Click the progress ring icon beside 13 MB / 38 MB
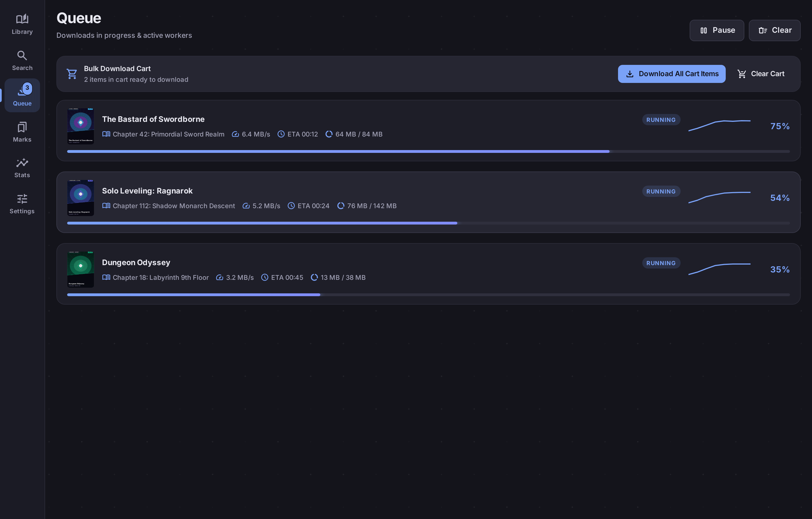Viewport: 812px width, 519px height. (314, 277)
